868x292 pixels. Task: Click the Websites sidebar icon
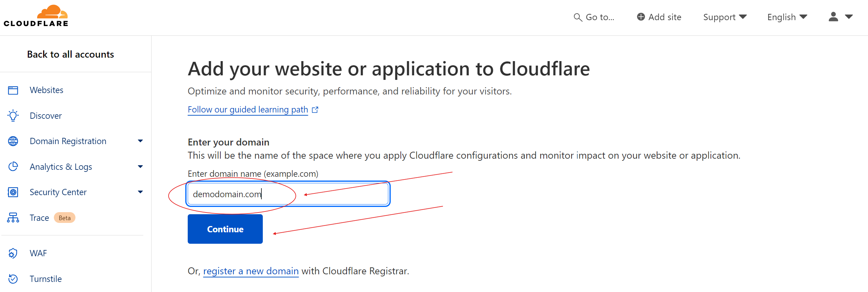coord(13,90)
